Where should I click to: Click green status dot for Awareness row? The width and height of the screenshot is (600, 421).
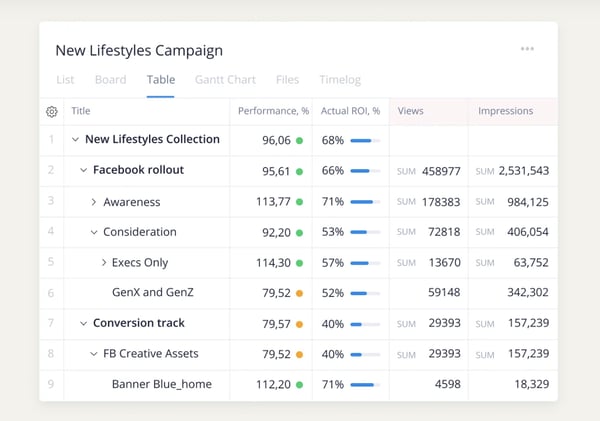299,202
